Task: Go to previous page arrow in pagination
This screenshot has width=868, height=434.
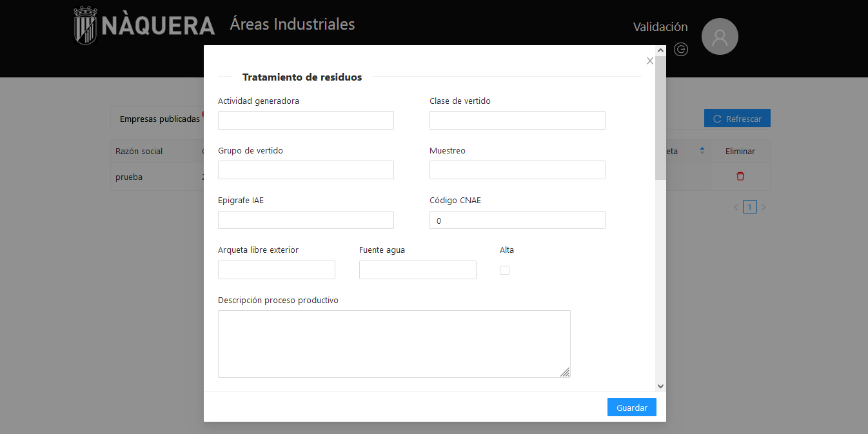Action: click(x=736, y=208)
